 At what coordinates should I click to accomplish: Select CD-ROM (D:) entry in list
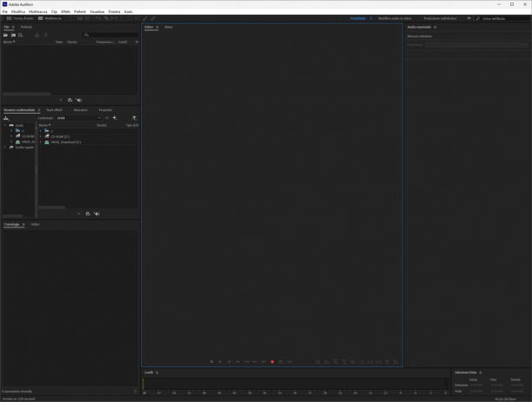(x=60, y=136)
